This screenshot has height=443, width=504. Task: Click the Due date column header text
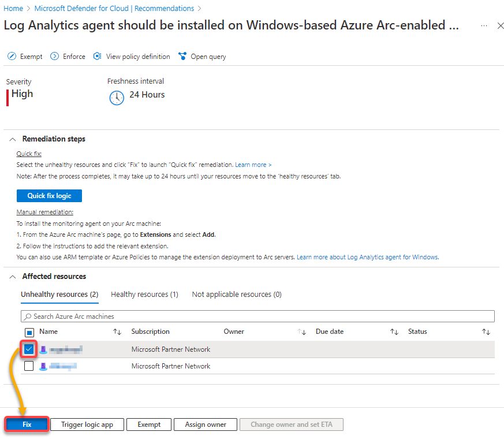point(330,332)
